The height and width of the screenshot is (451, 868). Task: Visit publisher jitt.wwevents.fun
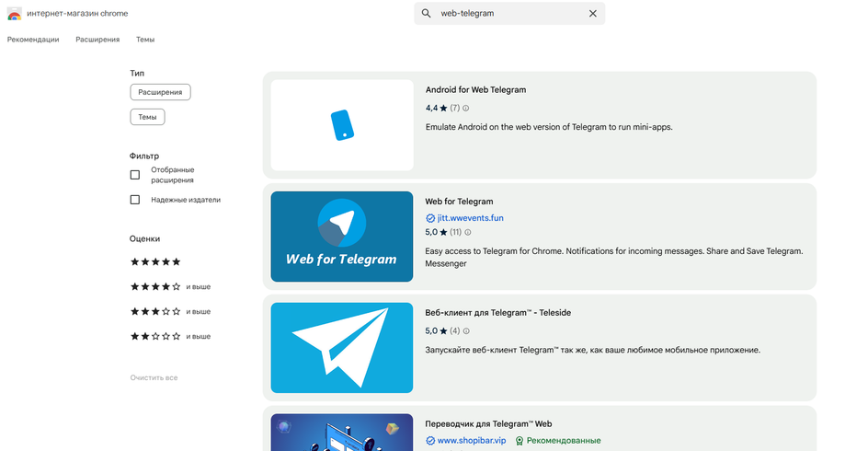[x=471, y=218]
